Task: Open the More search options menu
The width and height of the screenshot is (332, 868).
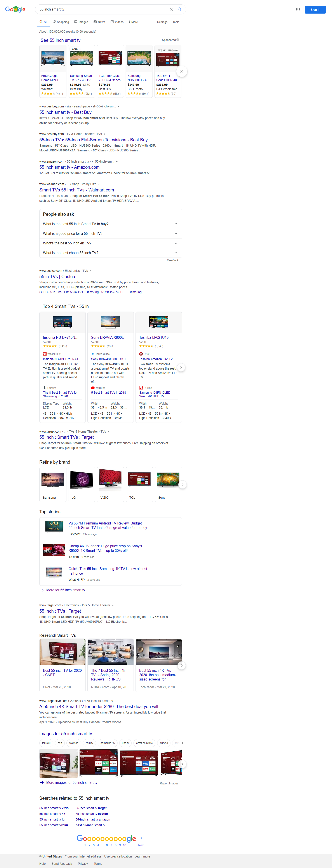Action: [x=133, y=22]
